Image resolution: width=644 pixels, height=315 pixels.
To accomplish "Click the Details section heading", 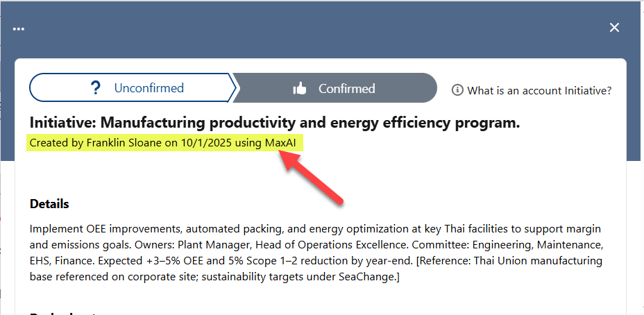I will click(49, 204).
